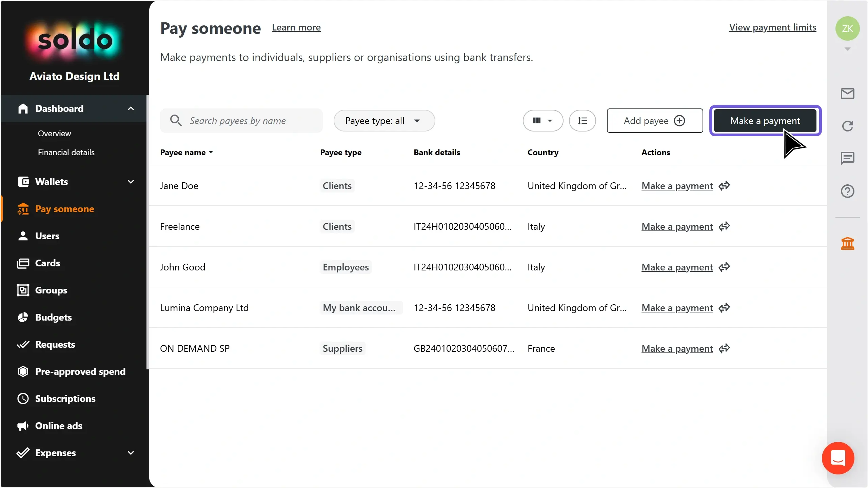
Task: Open View payment limits link
Action: click(x=773, y=27)
